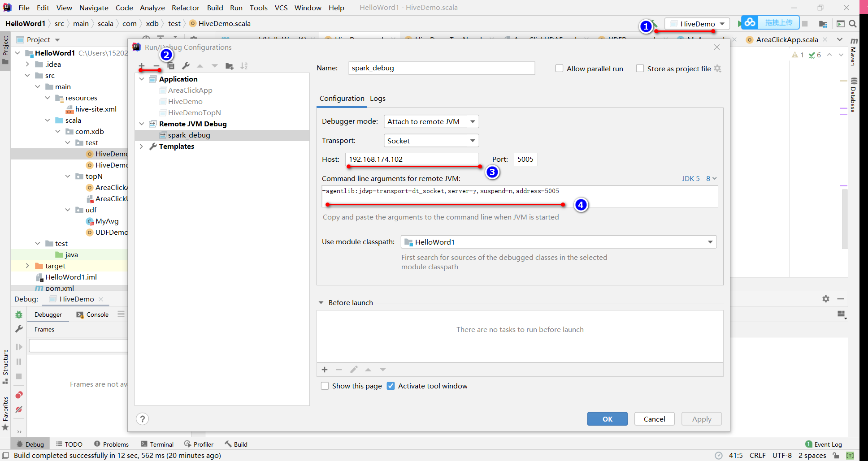
Task: Click Pause Program icon in Debug panel
Action: (19, 362)
